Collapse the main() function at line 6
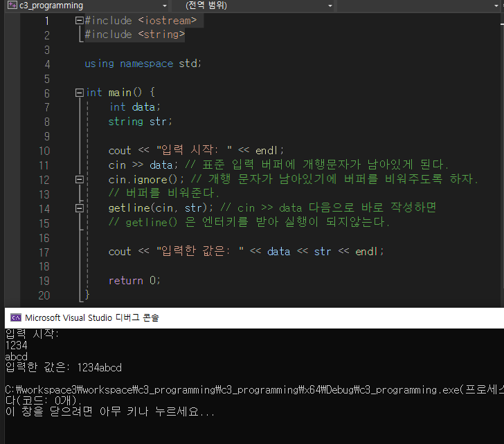The width and height of the screenshot is (504, 444). pyautogui.click(x=79, y=93)
